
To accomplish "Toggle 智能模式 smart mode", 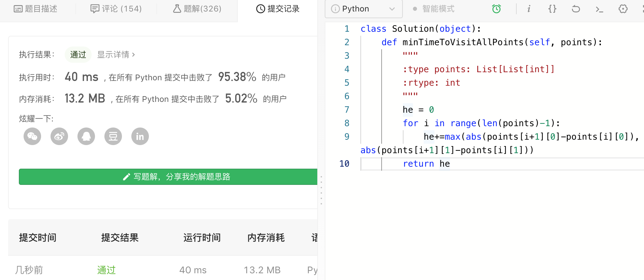I will point(434,9).
